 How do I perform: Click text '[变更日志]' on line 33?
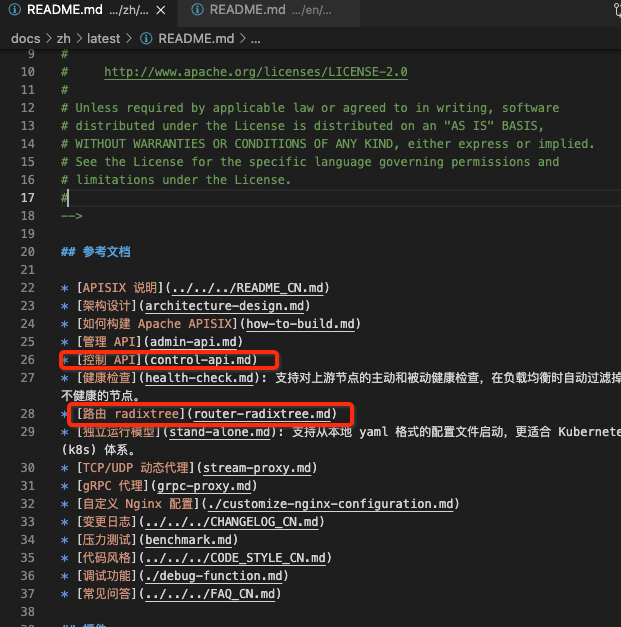107,522
